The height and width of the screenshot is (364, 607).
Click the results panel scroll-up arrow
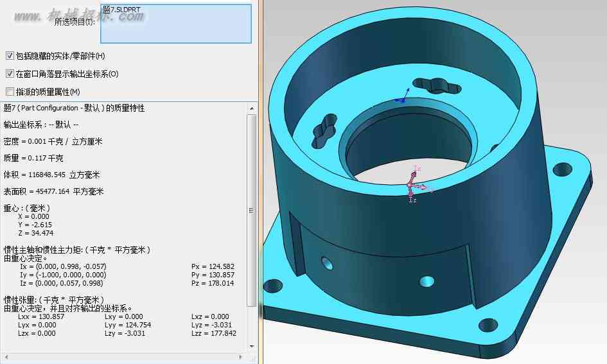click(252, 108)
